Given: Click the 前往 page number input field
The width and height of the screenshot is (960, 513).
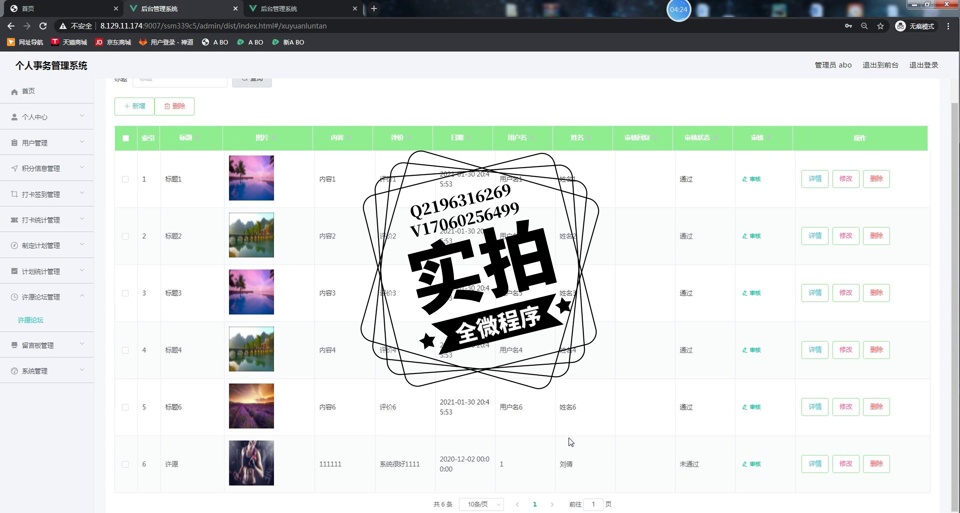Looking at the screenshot, I should point(593,504).
